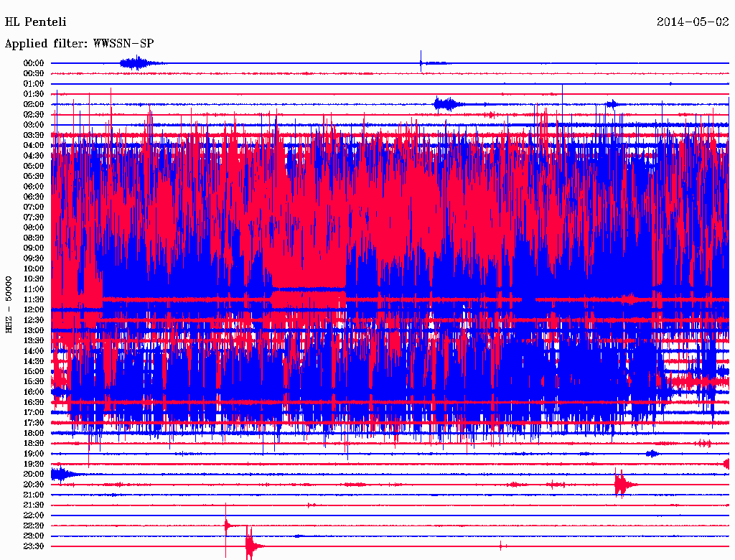Click the blue event burst on 02:00 trace
735x560 pixels.
[448, 103]
